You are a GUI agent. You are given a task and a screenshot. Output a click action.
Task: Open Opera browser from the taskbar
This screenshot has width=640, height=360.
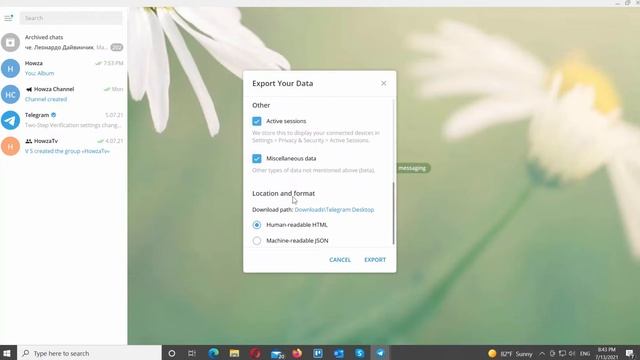click(x=255, y=353)
